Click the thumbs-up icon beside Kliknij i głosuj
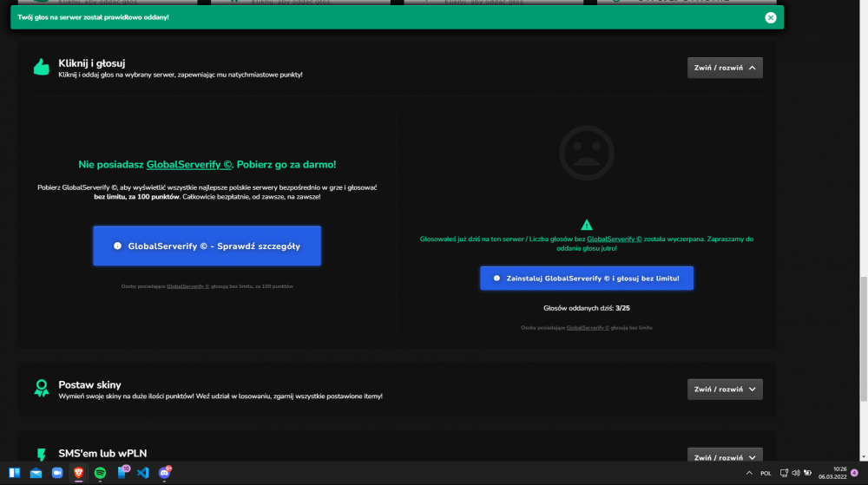The width and height of the screenshot is (868, 485). [42, 68]
